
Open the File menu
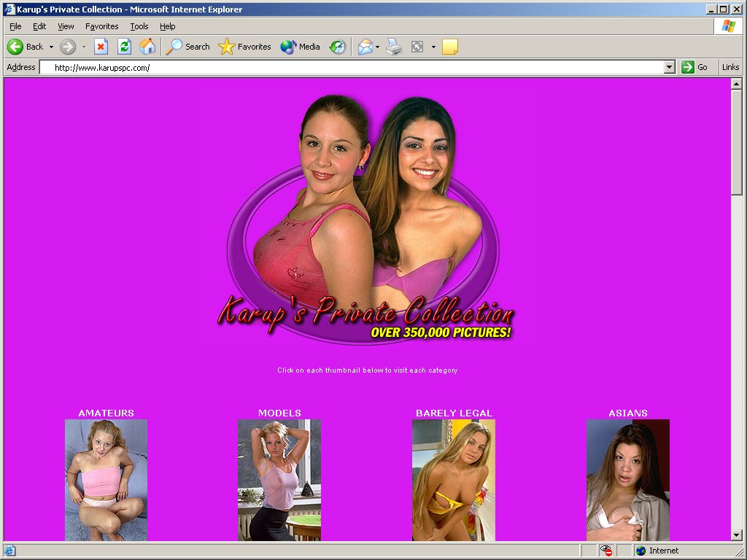tap(15, 26)
